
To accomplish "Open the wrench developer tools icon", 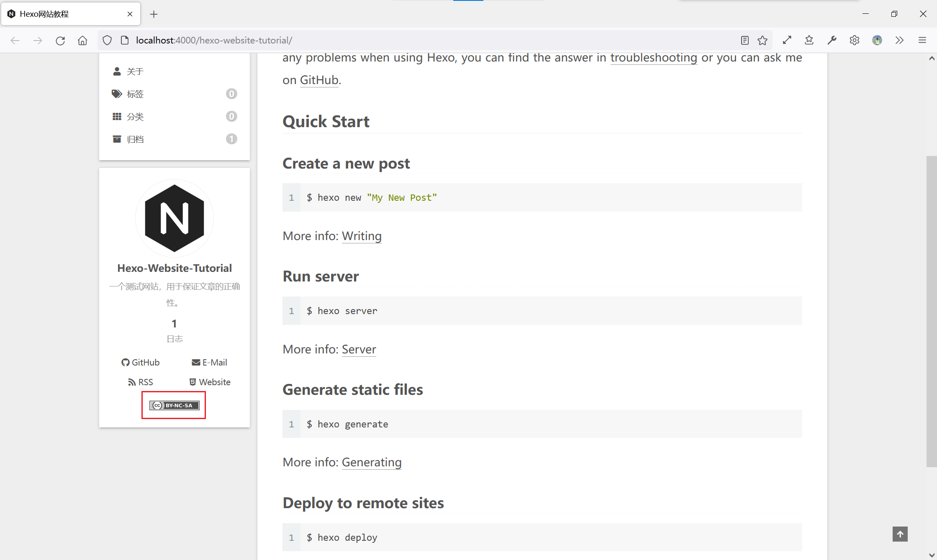I will tap(832, 41).
